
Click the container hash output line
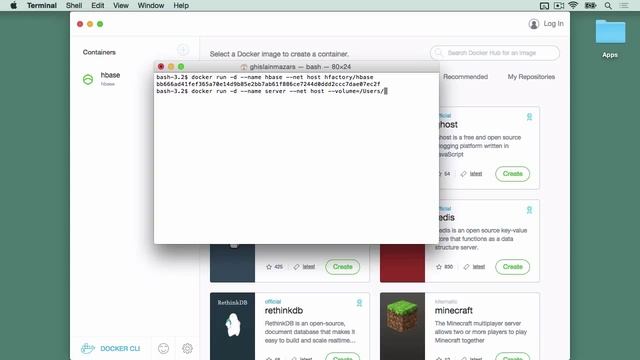point(268,84)
